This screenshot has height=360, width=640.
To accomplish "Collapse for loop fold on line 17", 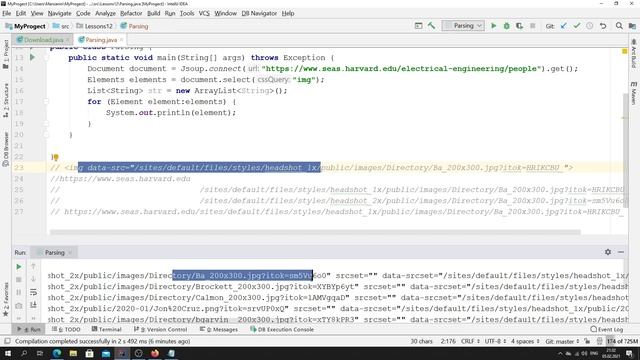I will 46,102.
